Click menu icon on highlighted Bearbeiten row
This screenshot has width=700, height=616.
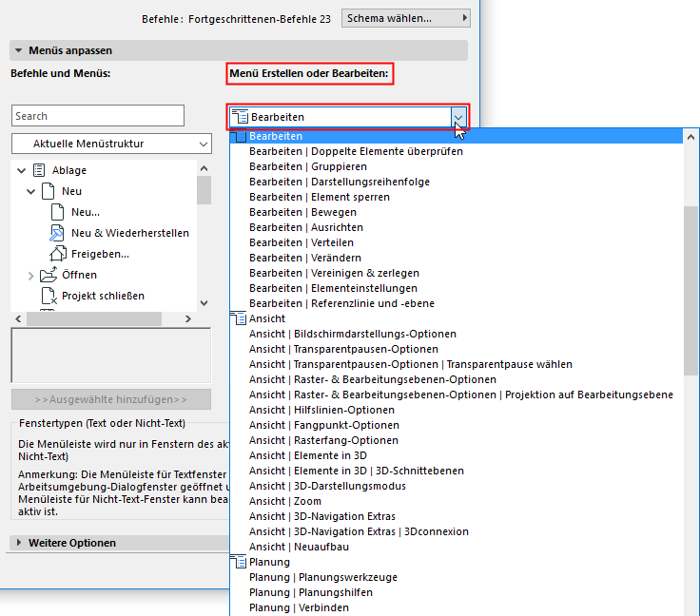[239, 136]
